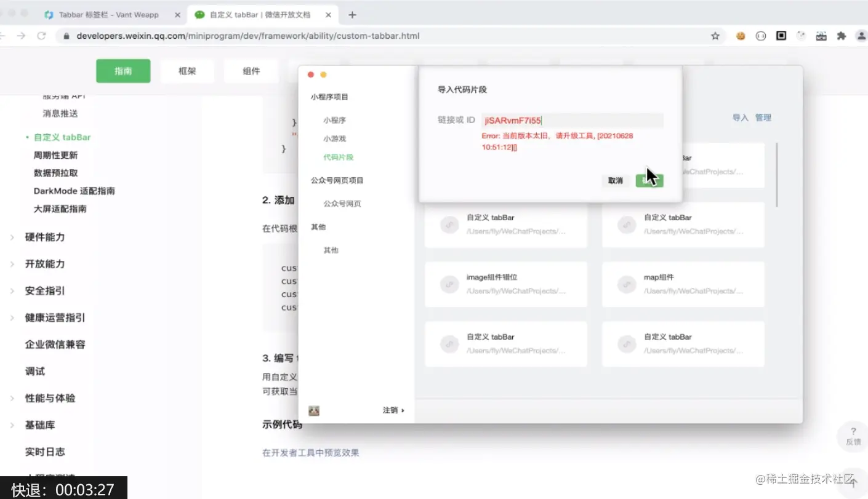Screen dimensions: 868x499
Task: Open the map组件 snippet card
Action: [683, 284]
